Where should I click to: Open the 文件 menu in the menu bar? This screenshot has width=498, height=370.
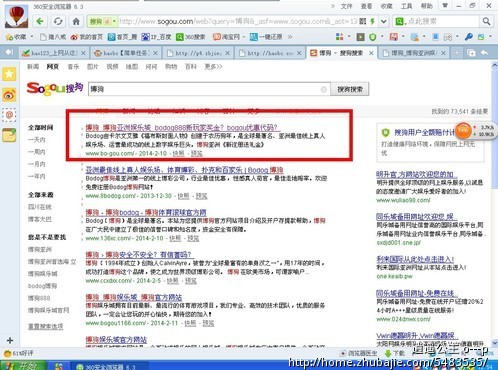coord(346,6)
